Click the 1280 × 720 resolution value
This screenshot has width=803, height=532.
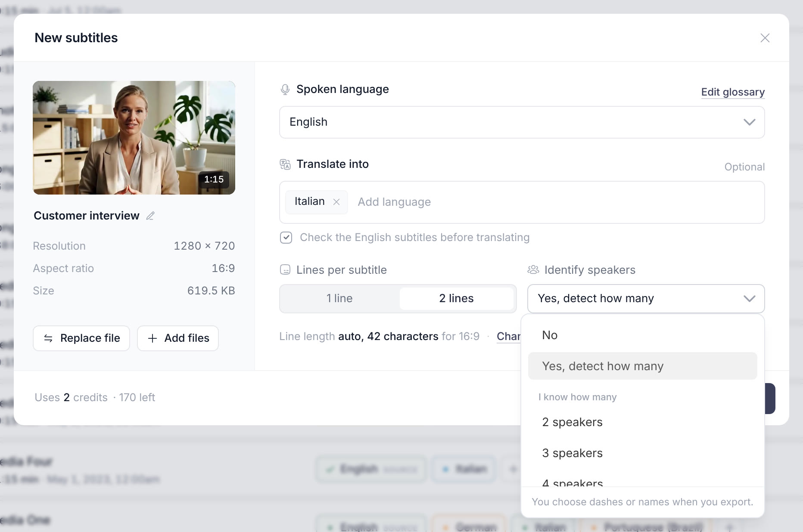204,246
